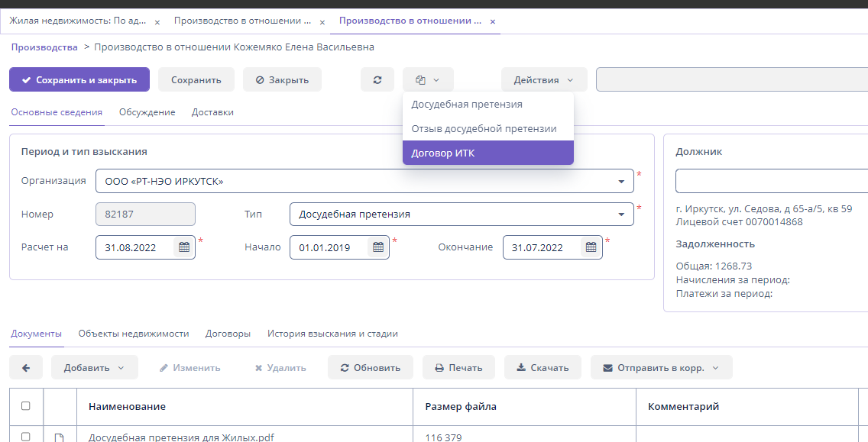Click the refresh icon button in top toolbar
This screenshot has height=442, width=868.
(377, 80)
